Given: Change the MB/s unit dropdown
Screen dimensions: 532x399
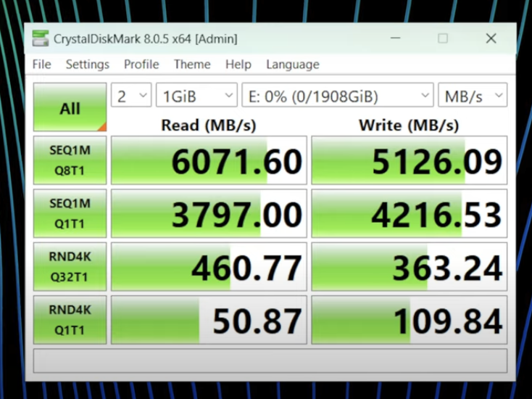Looking at the screenshot, I should coord(472,96).
